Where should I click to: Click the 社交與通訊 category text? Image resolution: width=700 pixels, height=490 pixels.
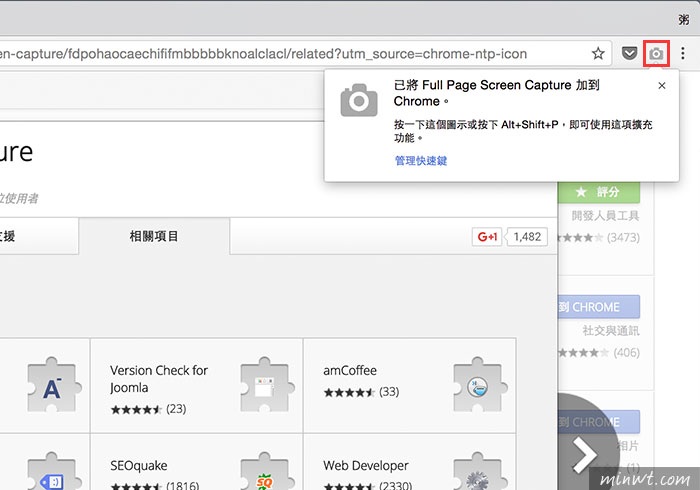pos(611,331)
